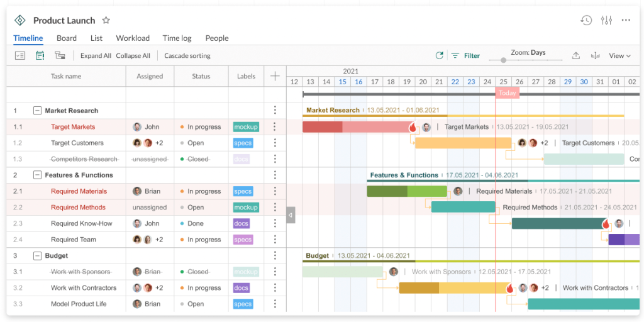This screenshot has height=322, width=644.
Task: Toggle the calendar highlight icon in toolbar
Action: pos(40,56)
